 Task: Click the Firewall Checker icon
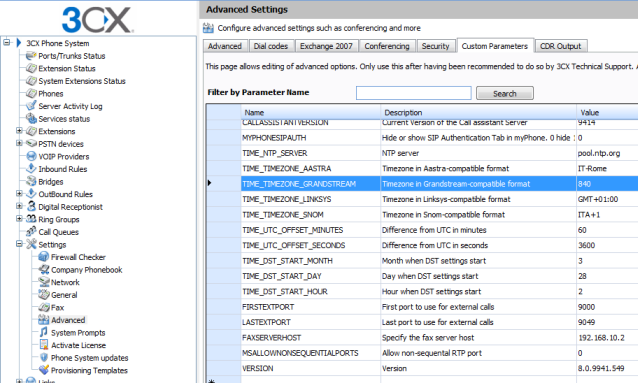[x=44, y=257]
